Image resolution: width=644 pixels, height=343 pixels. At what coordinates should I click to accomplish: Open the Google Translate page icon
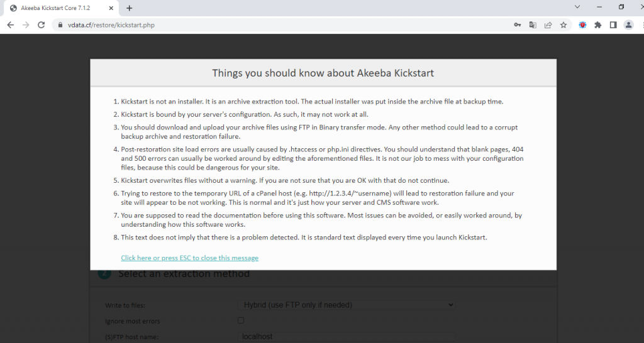tap(533, 25)
